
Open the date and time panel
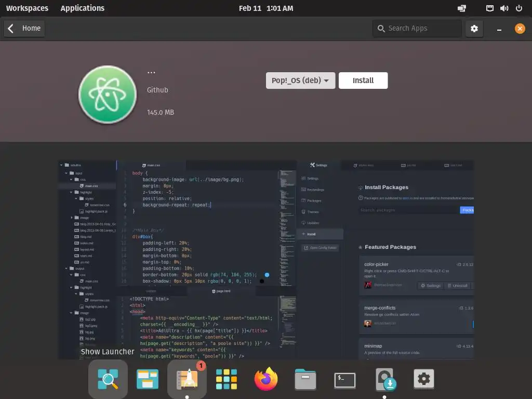click(266, 8)
